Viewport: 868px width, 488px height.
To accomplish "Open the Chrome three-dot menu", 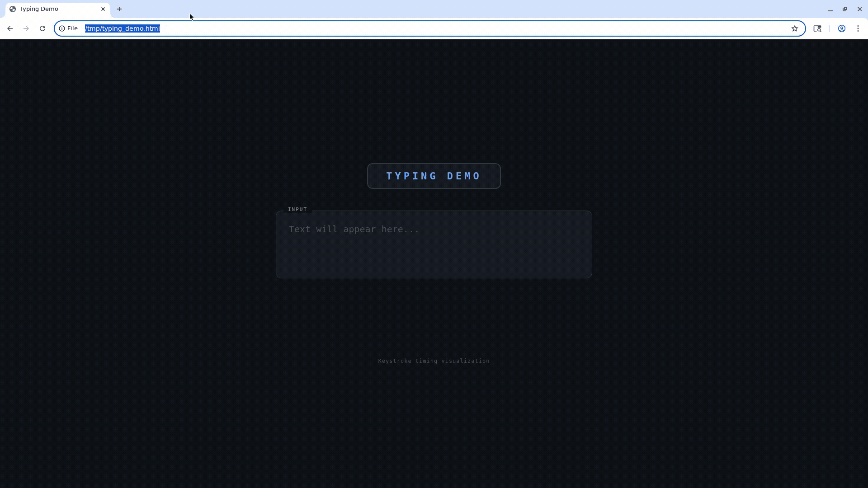I will [858, 28].
